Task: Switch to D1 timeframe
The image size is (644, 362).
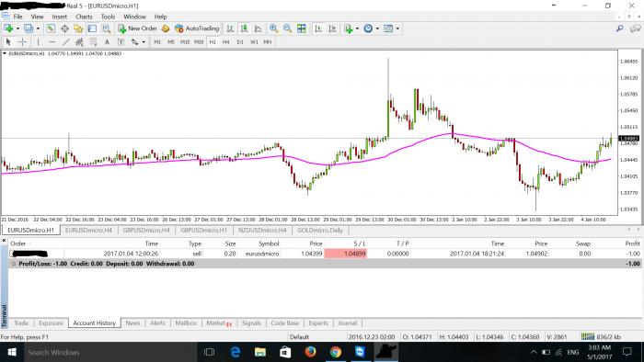Action: (240, 42)
